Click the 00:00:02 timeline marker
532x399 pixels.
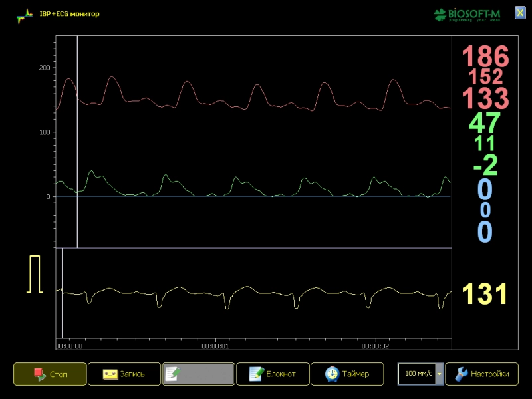click(375, 346)
